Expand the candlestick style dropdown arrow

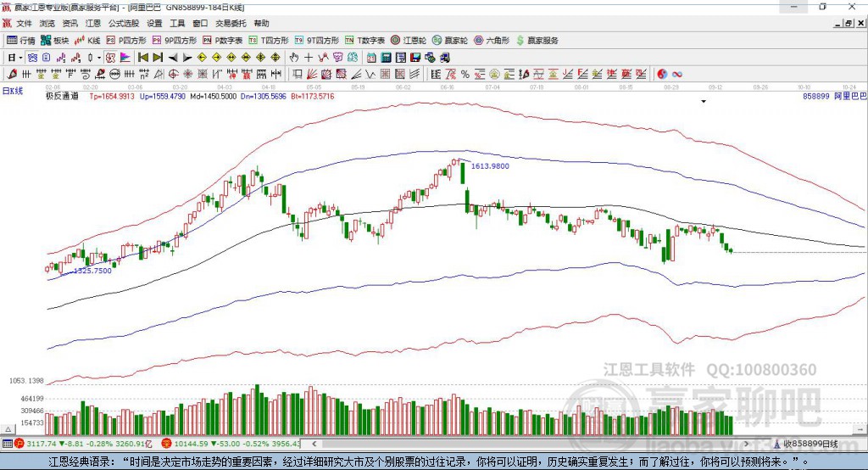[x=99, y=57]
